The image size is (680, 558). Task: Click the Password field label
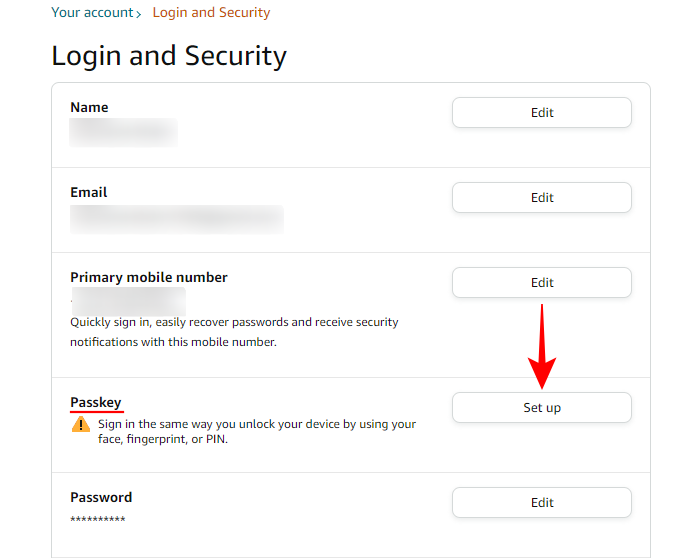(101, 497)
